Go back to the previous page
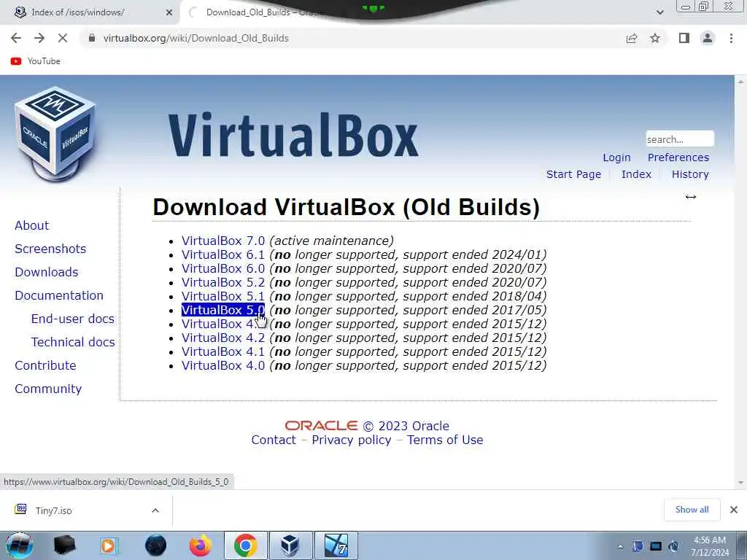Viewport: 747px width, 560px height. pos(16,38)
